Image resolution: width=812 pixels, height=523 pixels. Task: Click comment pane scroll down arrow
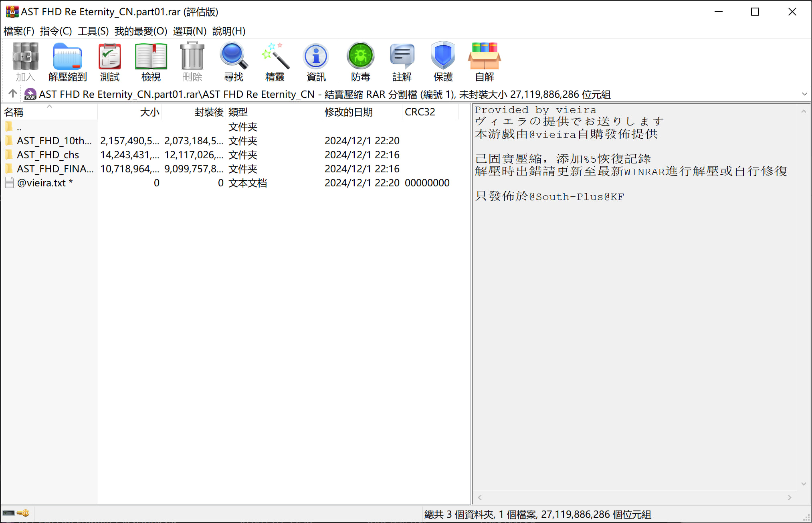pos(803,484)
